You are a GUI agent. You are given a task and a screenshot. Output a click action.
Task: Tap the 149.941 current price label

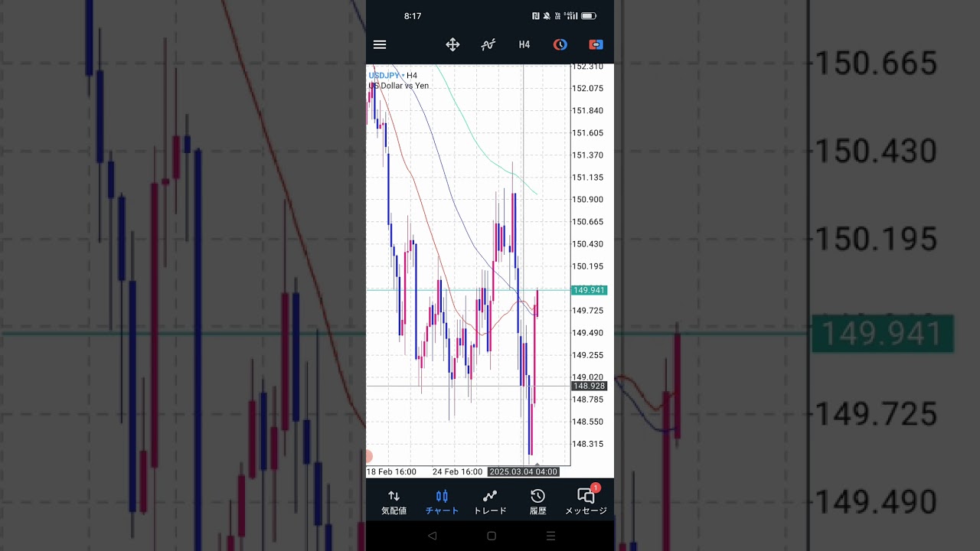pos(589,290)
